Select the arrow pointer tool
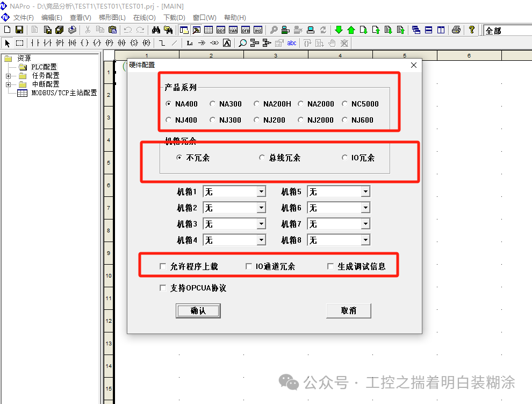This screenshot has width=532, height=404. pos(7,43)
